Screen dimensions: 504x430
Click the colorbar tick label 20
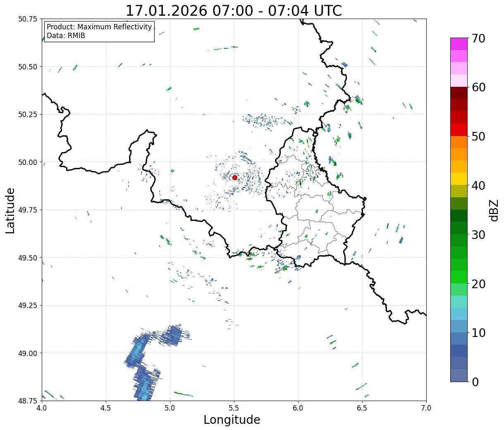click(478, 284)
